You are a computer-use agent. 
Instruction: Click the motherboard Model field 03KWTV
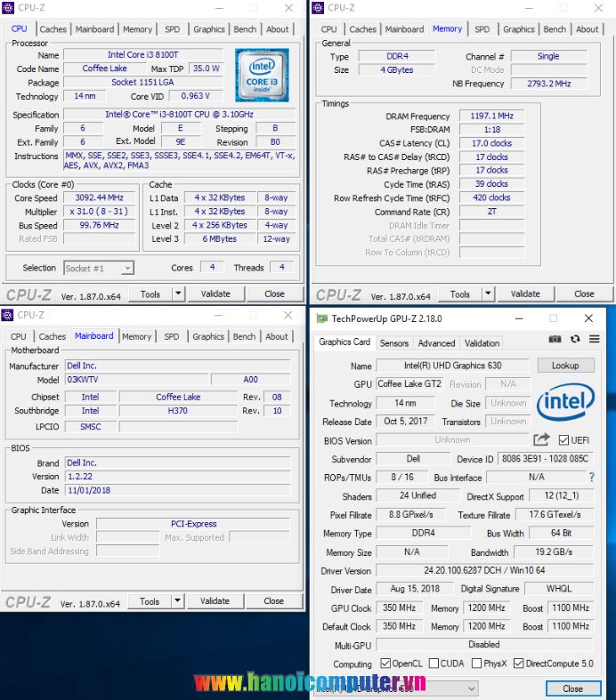pyautogui.click(x=137, y=380)
